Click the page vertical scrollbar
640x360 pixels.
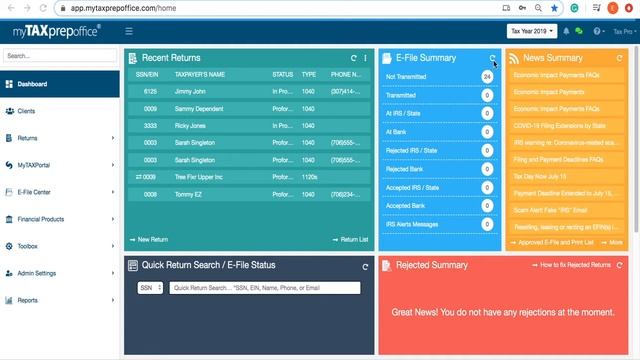[x=637, y=139]
